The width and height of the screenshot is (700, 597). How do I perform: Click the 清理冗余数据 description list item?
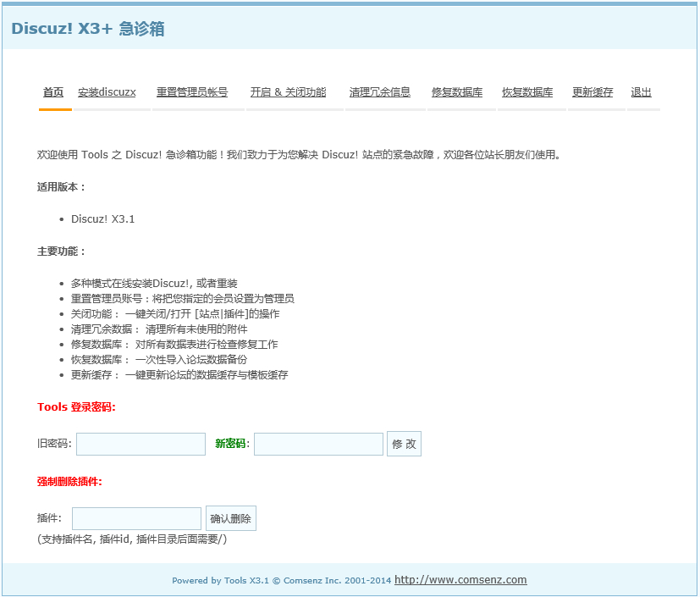click(159, 329)
